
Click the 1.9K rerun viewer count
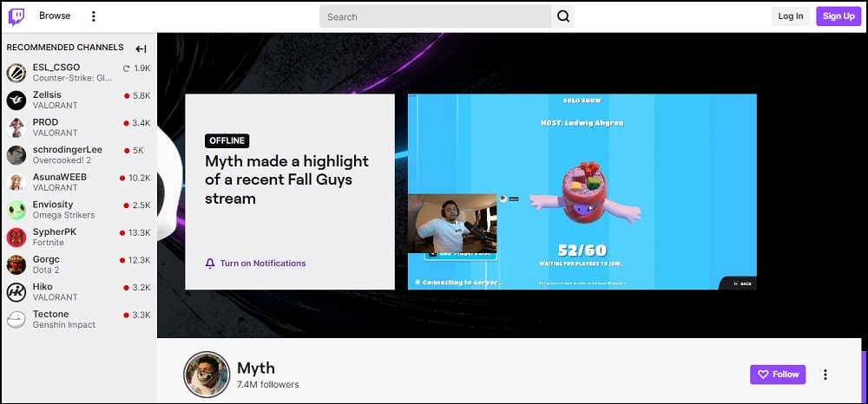click(x=137, y=68)
